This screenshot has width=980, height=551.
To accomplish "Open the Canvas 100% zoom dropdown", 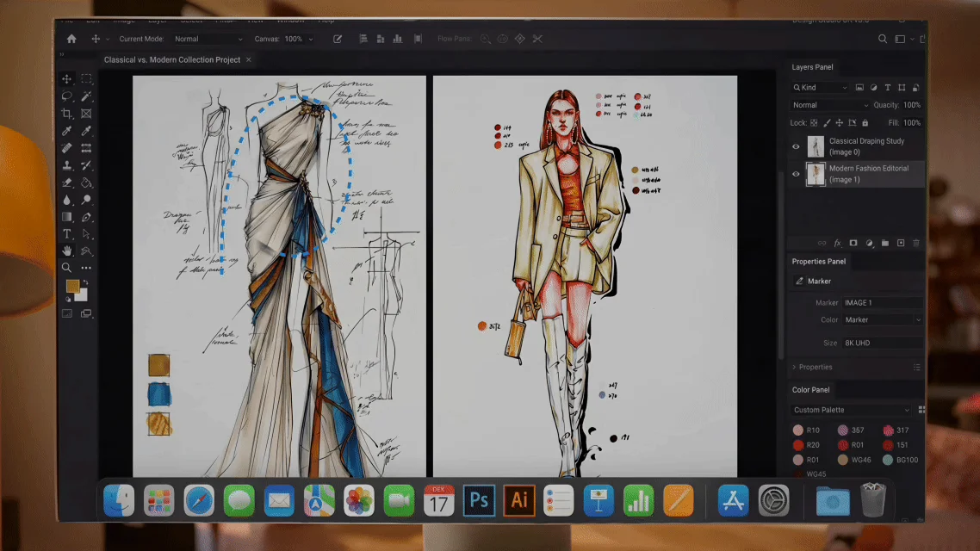I will pos(299,39).
